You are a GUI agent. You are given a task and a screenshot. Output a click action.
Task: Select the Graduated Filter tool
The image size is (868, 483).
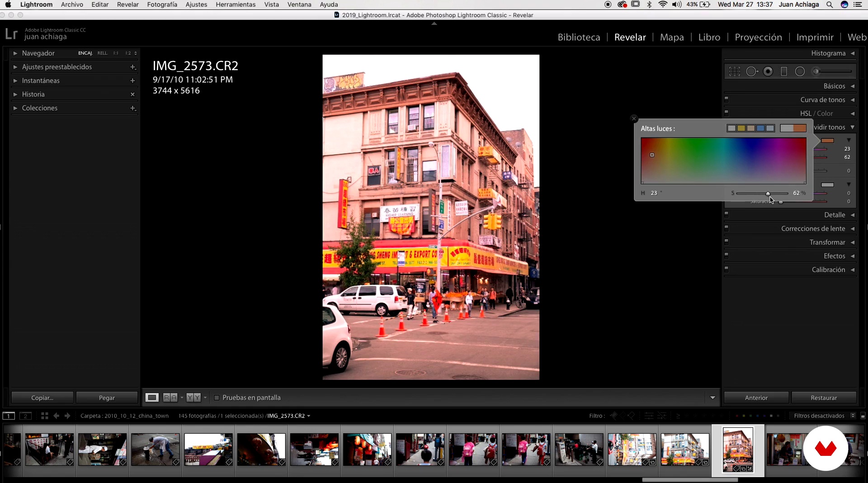click(784, 71)
